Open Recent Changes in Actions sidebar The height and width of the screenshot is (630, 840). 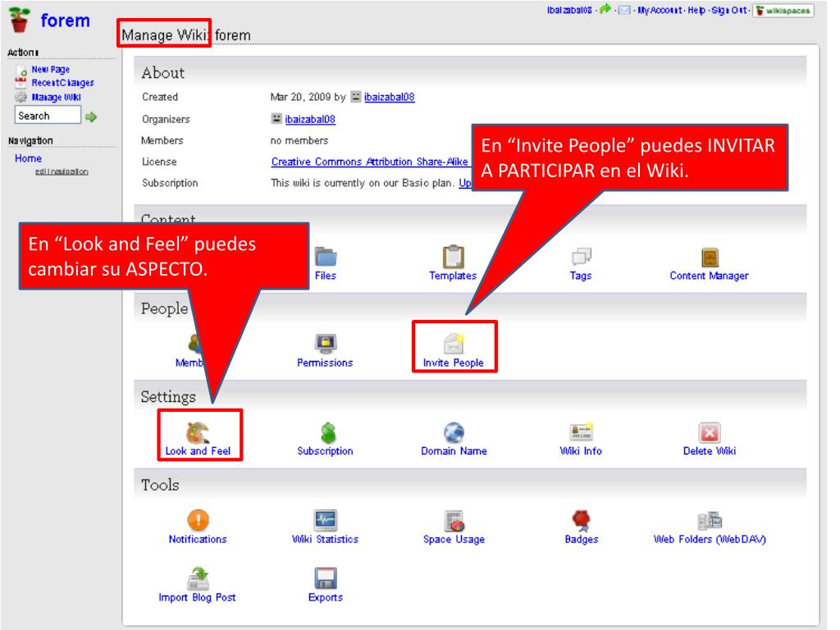[x=62, y=83]
